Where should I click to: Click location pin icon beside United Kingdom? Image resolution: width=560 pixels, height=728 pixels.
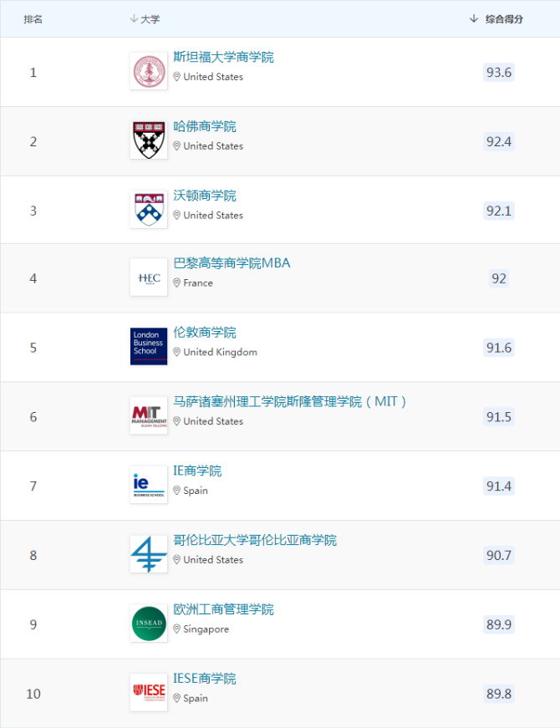(177, 353)
